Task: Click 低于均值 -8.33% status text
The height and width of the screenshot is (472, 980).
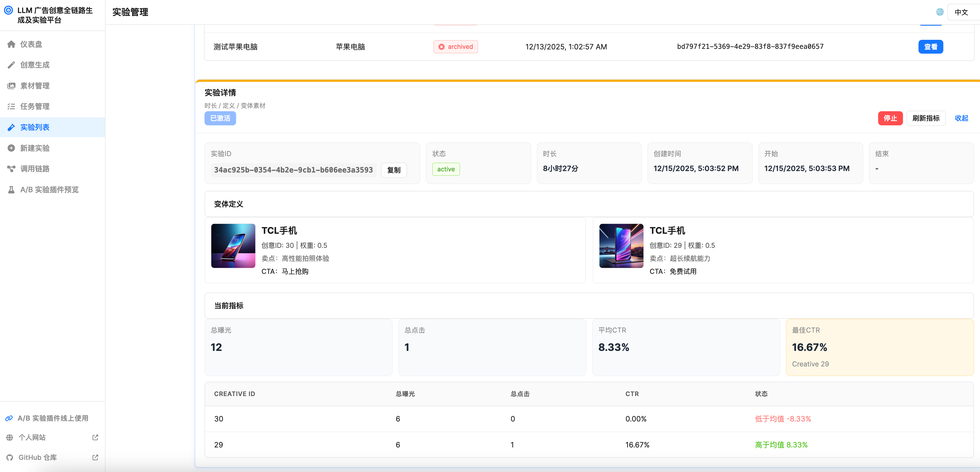Action: pos(783,419)
